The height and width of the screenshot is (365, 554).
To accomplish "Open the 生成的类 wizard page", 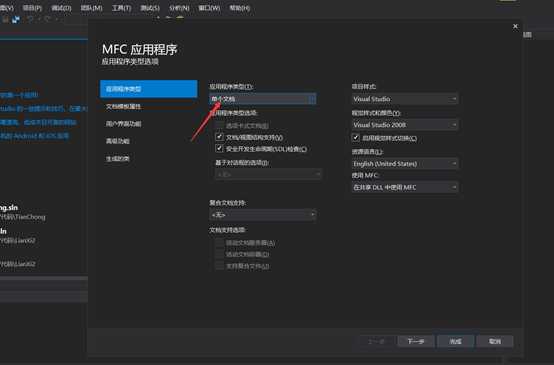I will click(118, 159).
